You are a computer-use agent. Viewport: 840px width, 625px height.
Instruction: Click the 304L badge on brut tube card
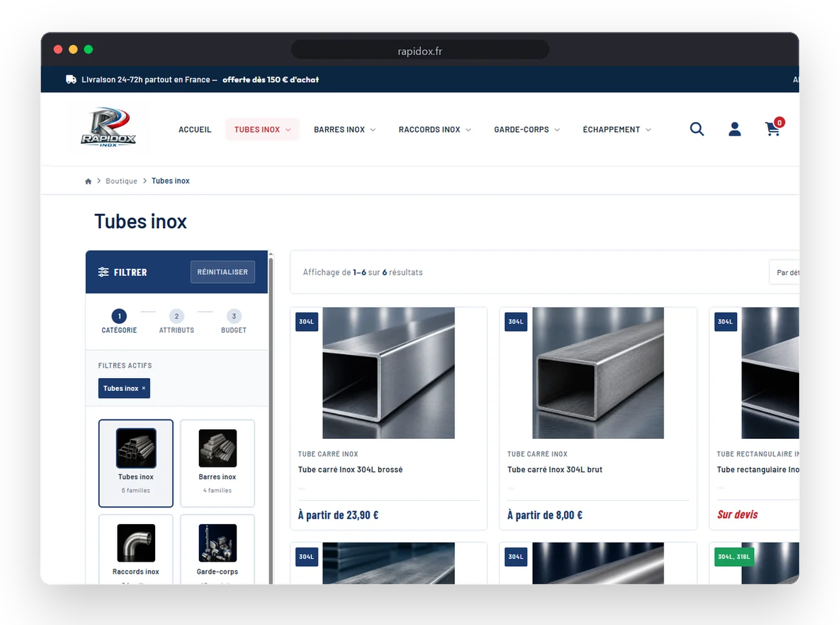(x=516, y=322)
